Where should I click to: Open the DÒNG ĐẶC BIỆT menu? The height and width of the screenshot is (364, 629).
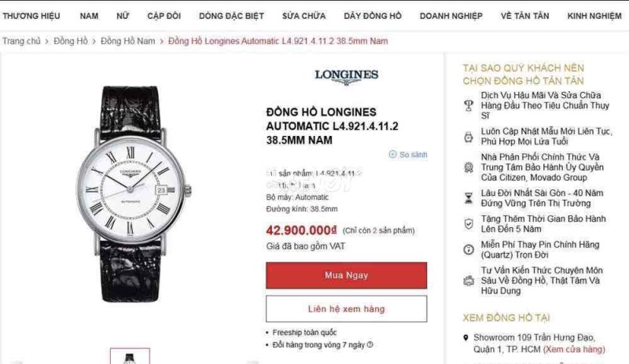(x=231, y=16)
